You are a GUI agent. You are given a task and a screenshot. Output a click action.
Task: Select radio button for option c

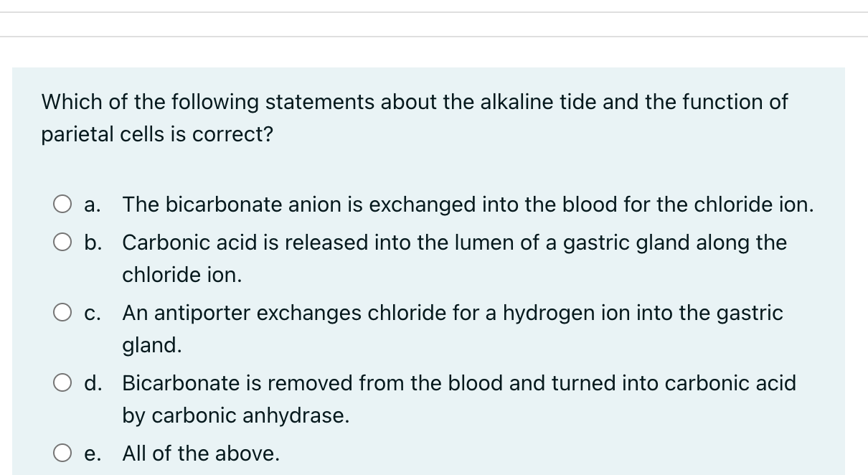point(65,312)
